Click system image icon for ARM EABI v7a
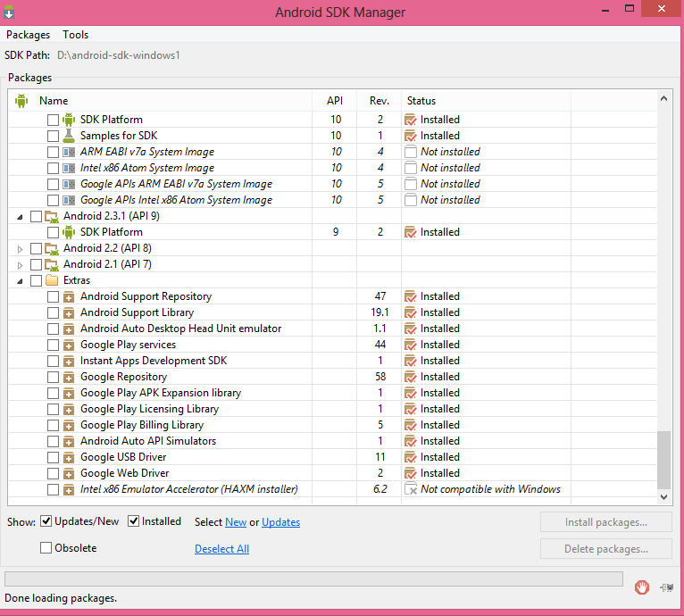The image size is (684, 616). coord(69,152)
